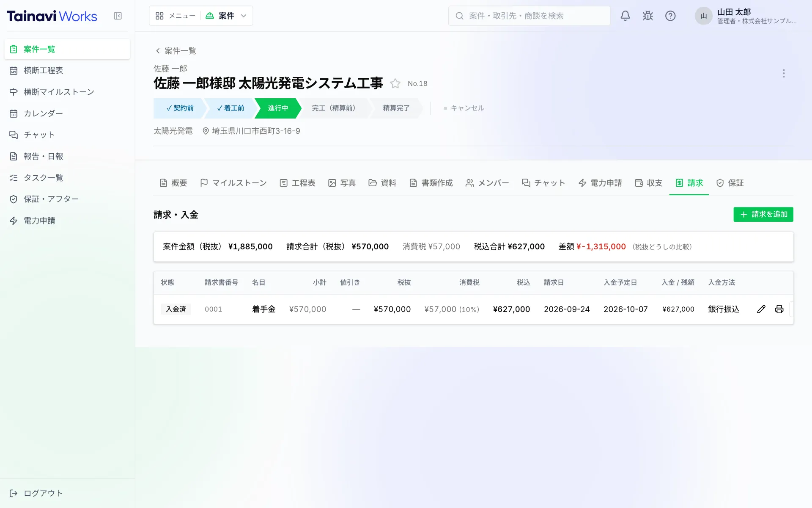This screenshot has height=508, width=812.
Task: Edit the 着手金 invoice pencil icon
Action: [761, 309]
